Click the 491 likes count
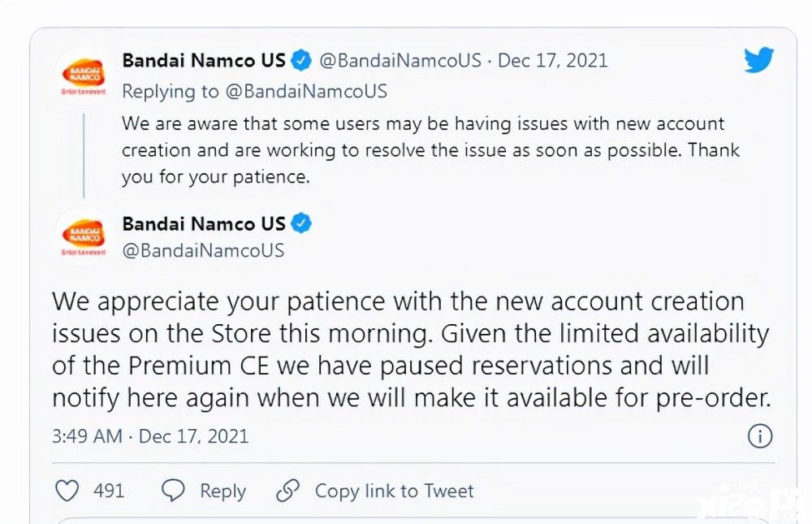This screenshot has width=812, height=524. tap(109, 491)
